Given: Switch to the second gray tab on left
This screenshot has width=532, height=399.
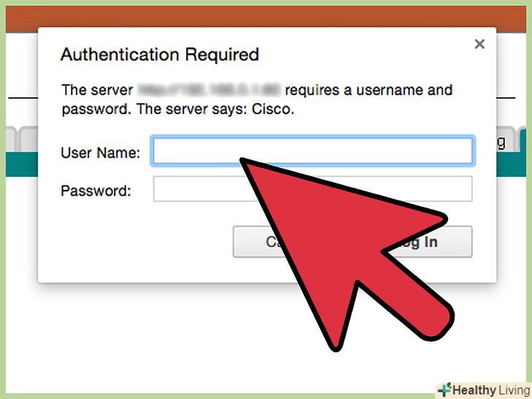Looking at the screenshot, I should click(x=28, y=139).
